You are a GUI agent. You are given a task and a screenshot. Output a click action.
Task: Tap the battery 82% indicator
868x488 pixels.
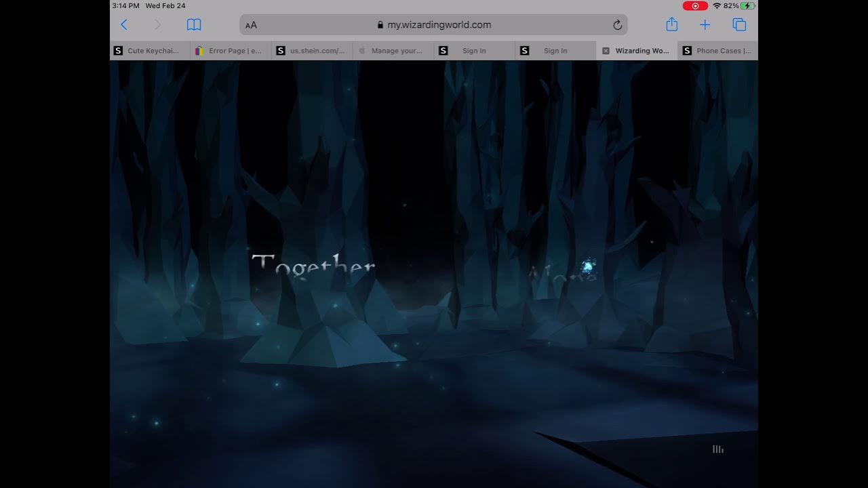coord(739,5)
